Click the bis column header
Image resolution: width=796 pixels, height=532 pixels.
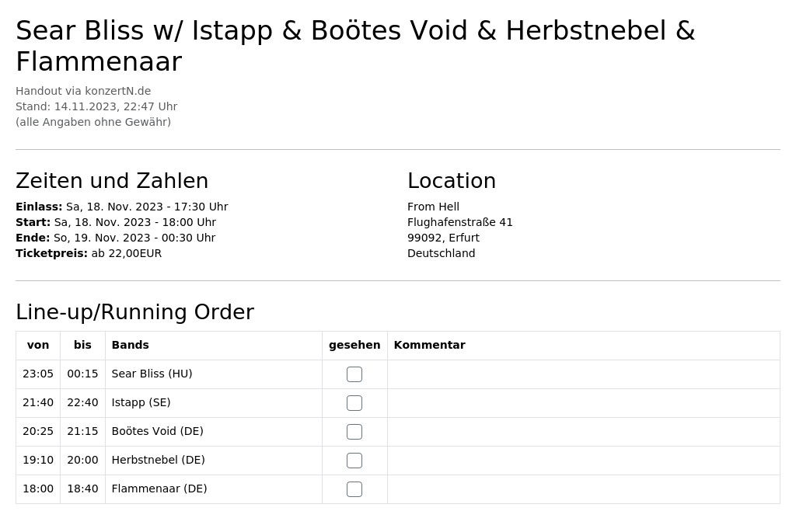click(82, 345)
